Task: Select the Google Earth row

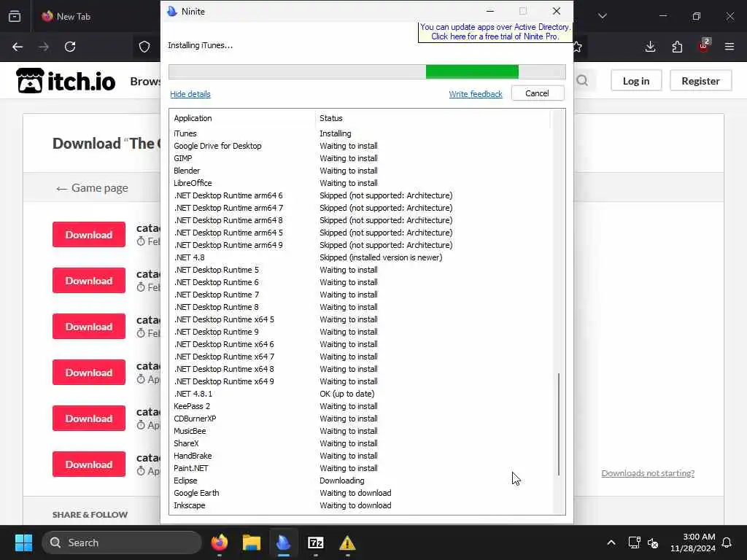Action: [361, 493]
